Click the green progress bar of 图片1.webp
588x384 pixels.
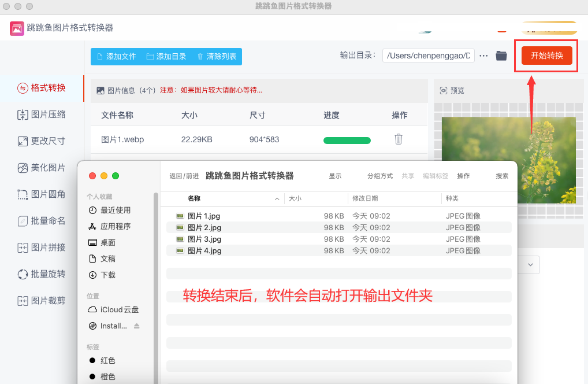pyautogui.click(x=347, y=141)
